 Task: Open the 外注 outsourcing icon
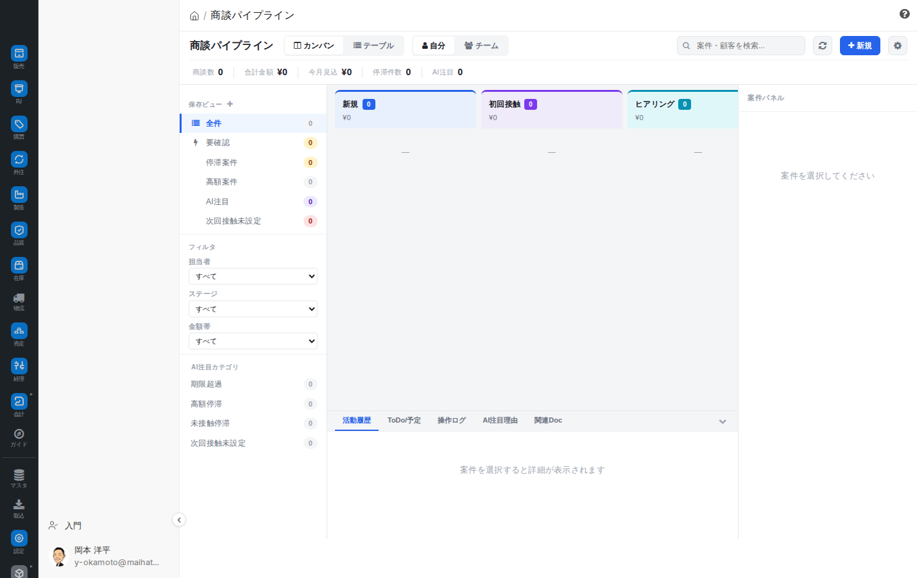pyautogui.click(x=19, y=159)
